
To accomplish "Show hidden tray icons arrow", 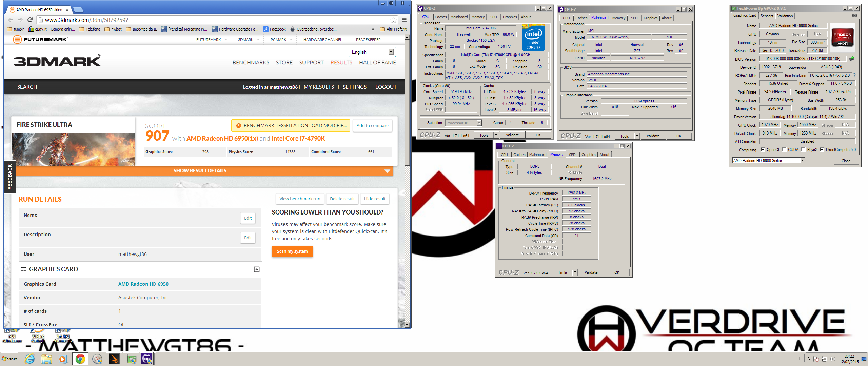I will (809, 359).
